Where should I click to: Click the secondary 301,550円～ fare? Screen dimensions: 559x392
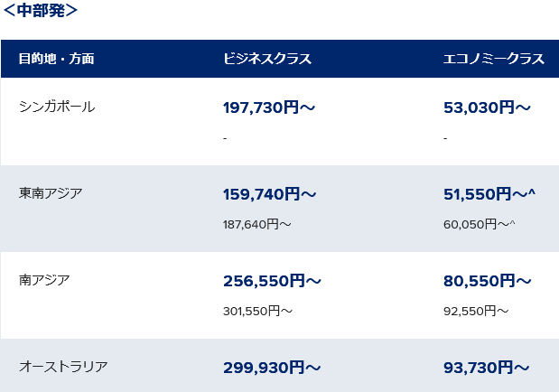pyautogui.click(x=257, y=311)
